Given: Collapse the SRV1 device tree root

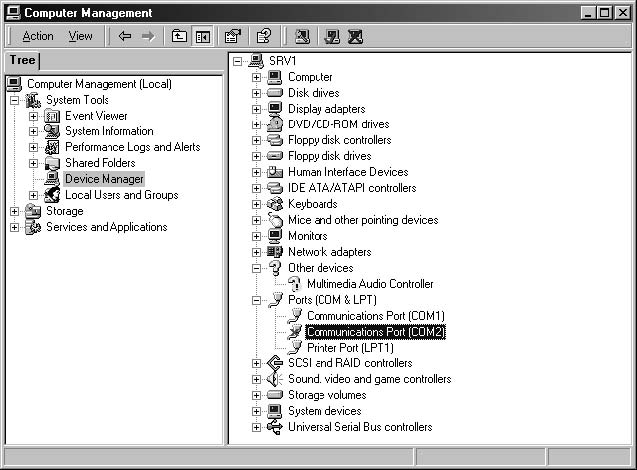Looking at the screenshot, I should click(237, 61).
